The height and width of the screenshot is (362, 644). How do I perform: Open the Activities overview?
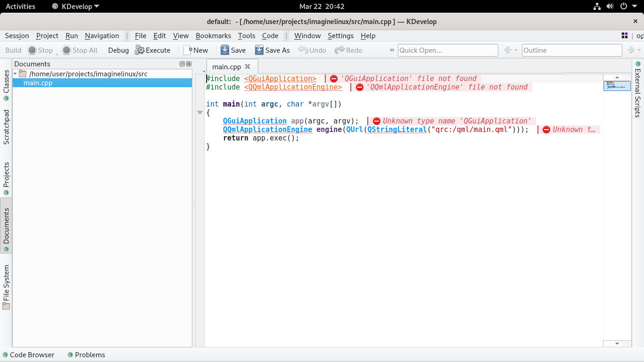pos(20,7)
